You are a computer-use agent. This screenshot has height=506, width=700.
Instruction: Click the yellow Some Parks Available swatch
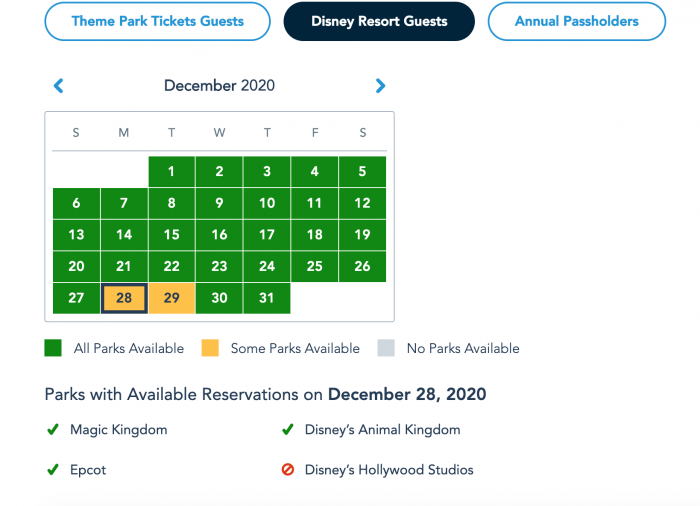tap(210, 348)
